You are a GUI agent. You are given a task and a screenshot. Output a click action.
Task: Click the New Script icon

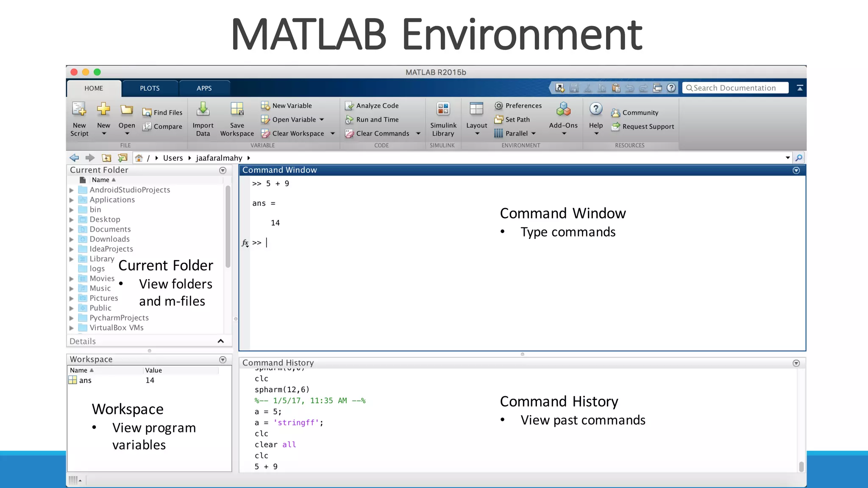pyautogui.click(x=79, y=109)
